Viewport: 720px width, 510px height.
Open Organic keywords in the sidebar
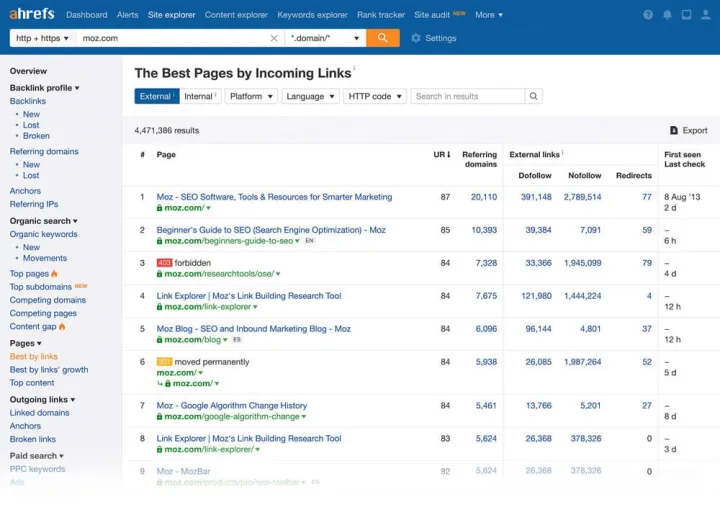click(44, 234)
